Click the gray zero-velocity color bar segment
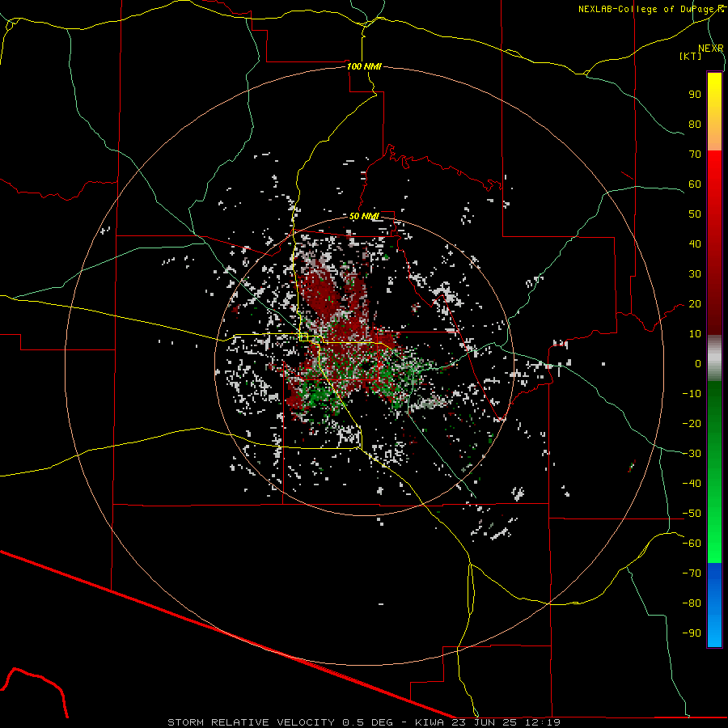The height and width of the screenshot is (728, 728). tap(714, 360)
